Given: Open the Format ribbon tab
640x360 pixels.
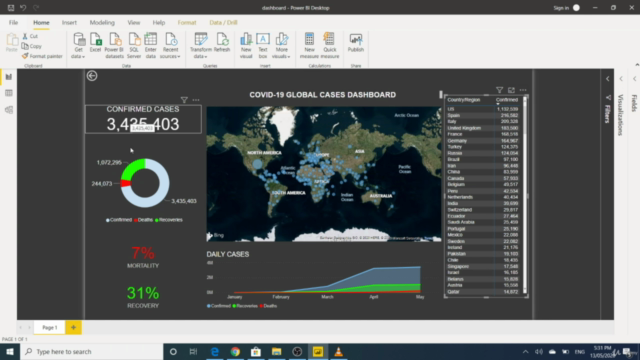Looking at the screenshot, I should 187,22.
